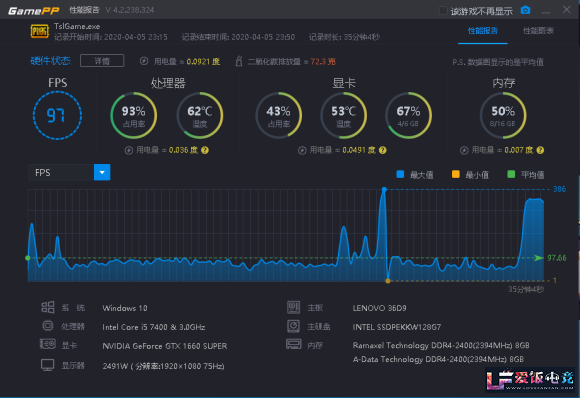The image size is (580, 398).
Task: Open the FPS chart type dropdown arrow
Action: tap(102, 172)
